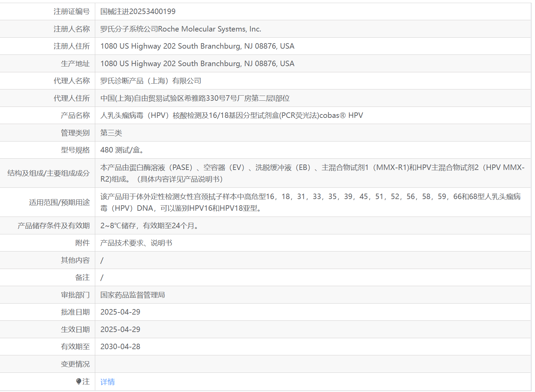Click the slash value in the 备注 row
535x392 pixels.
tap(102, 278)
